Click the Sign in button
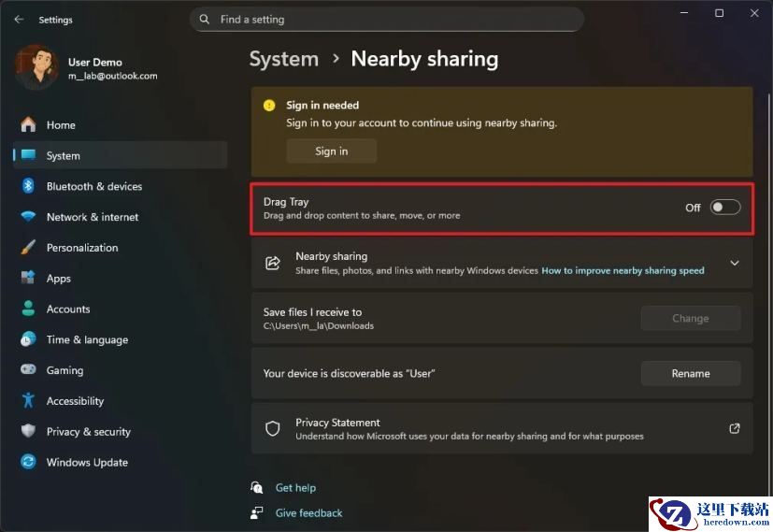Screen dimensions: 773x532 [331, 151]
